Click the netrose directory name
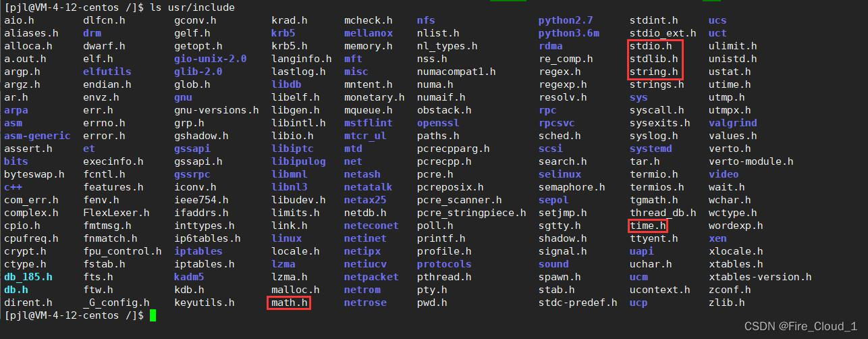 (x=365, y=303)
